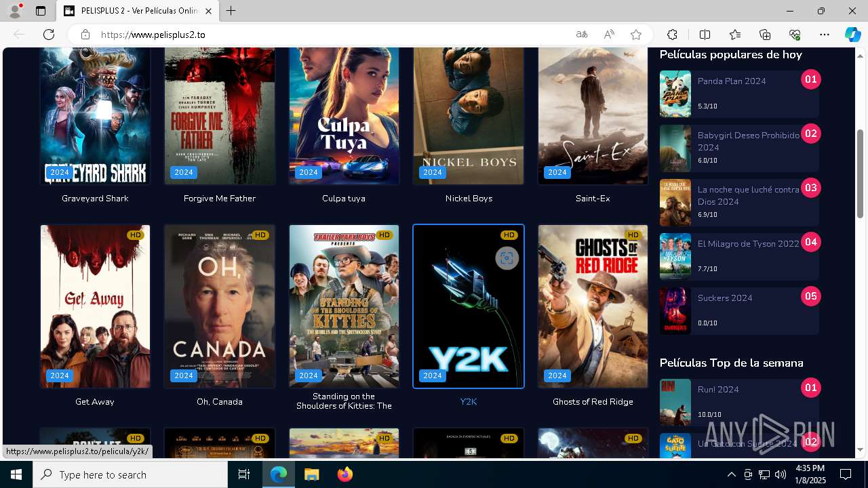Screen dimensions: 868x488
Task: Click Forgive Me Father title text
Action: (x=220, y=198)
